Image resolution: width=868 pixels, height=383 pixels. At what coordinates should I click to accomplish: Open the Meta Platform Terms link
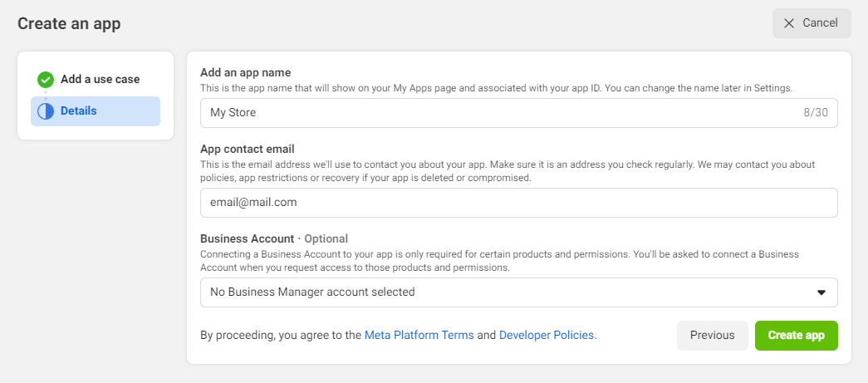(x=419, y=336)
